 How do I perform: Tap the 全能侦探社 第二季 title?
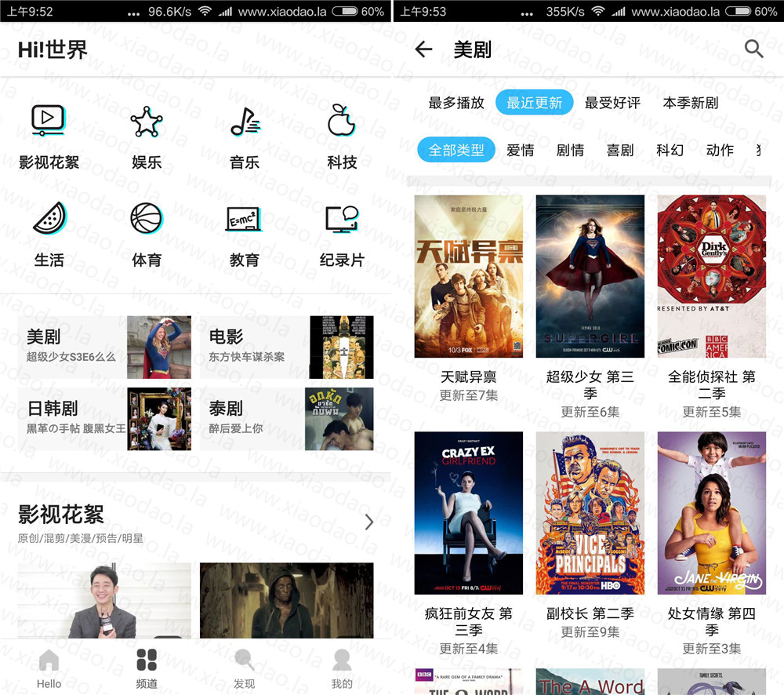(712, 384)
